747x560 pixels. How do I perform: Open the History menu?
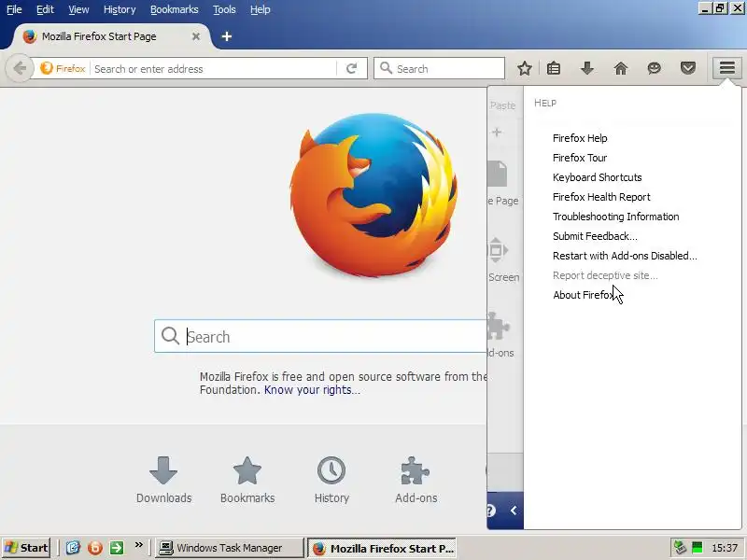pyautogui.click(x=120, y=9)
